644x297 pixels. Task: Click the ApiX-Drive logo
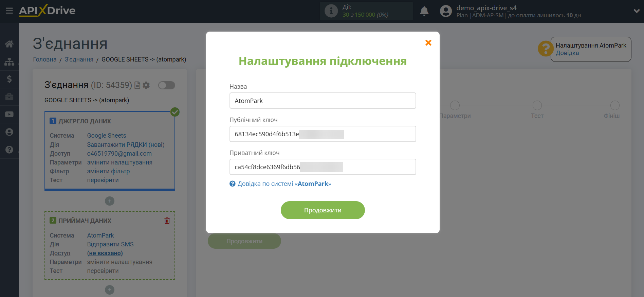tap(47, 11)
